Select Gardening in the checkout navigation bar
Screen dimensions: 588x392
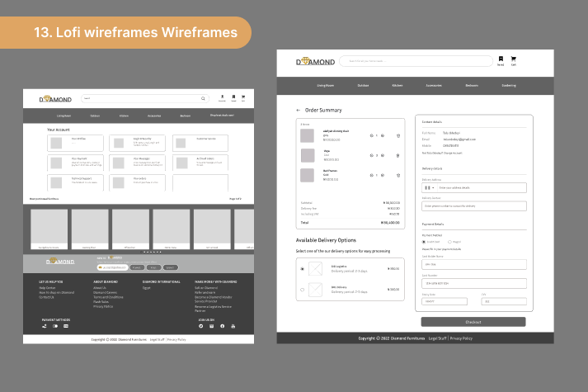point(509,85)
